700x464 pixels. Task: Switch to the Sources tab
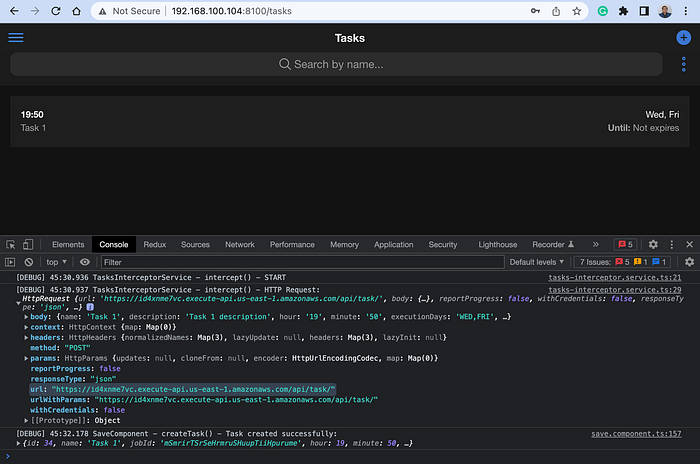pyautogui.click(x=195, y=245)
